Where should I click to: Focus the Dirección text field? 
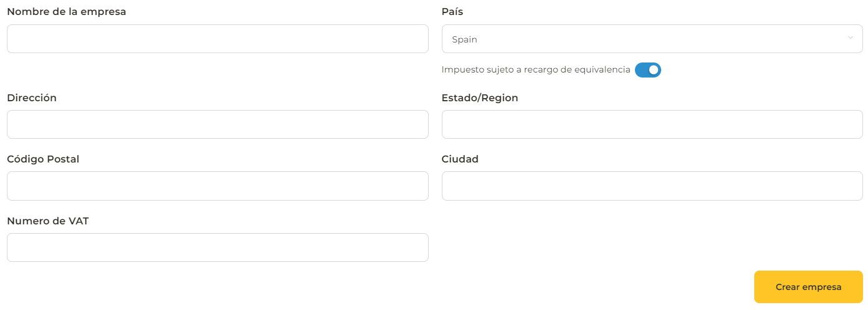pos(217,124)
